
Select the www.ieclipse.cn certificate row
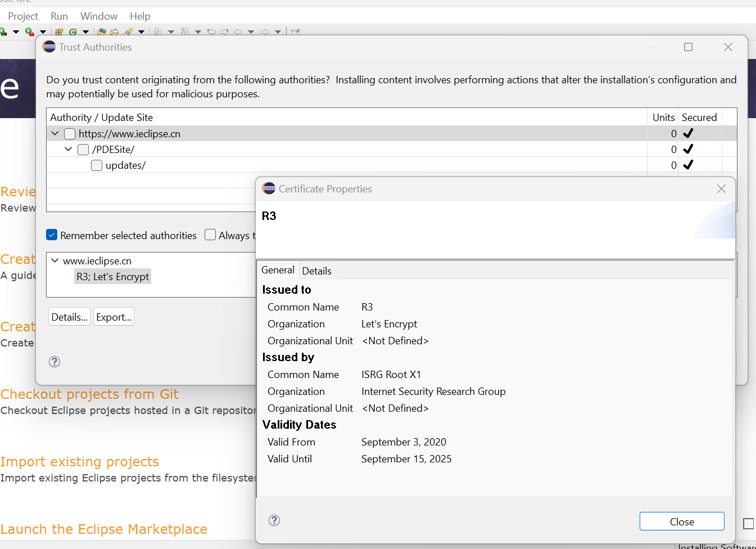tap(97, 261)
